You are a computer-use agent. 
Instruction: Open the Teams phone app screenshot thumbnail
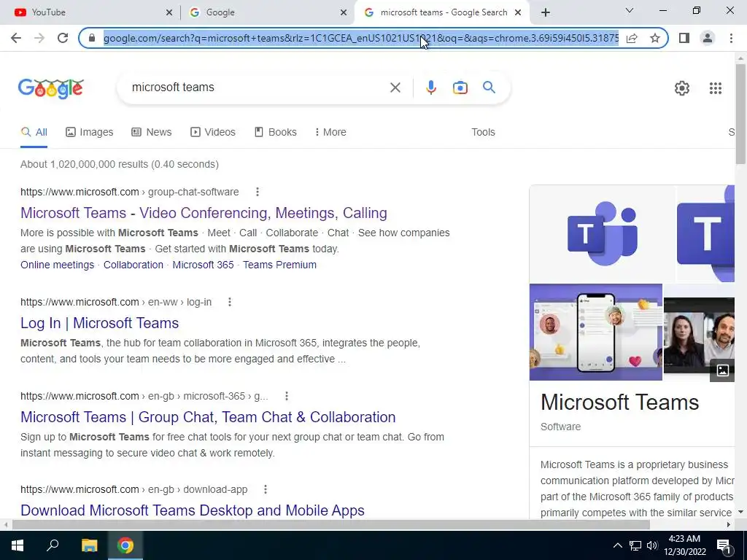pos(596,332)
